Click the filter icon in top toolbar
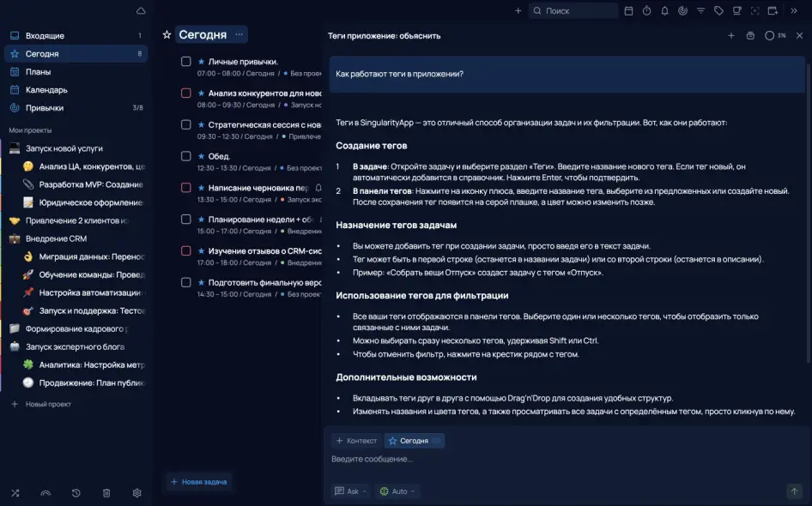Image resolution: width=812 pixels, height=506 pixels. pos(700,11)
